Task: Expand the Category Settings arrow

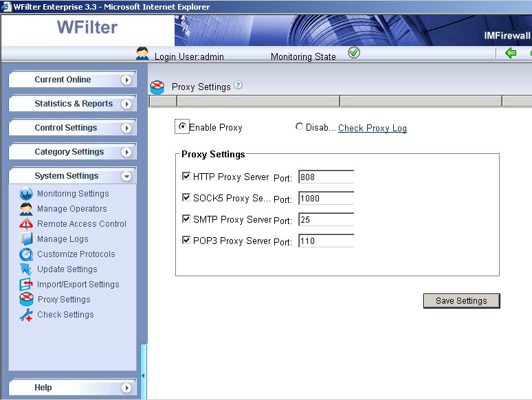Action: [x=126, y=152]
